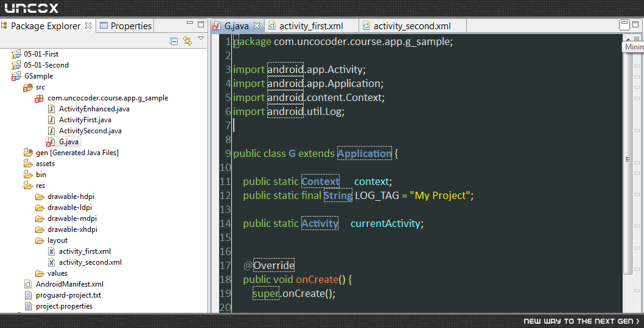The height and width of the screenshot is (328, 644).
Task: Select 'com.uncocoder.course.app.g_sample' package label
Action: tap(108, 98)
